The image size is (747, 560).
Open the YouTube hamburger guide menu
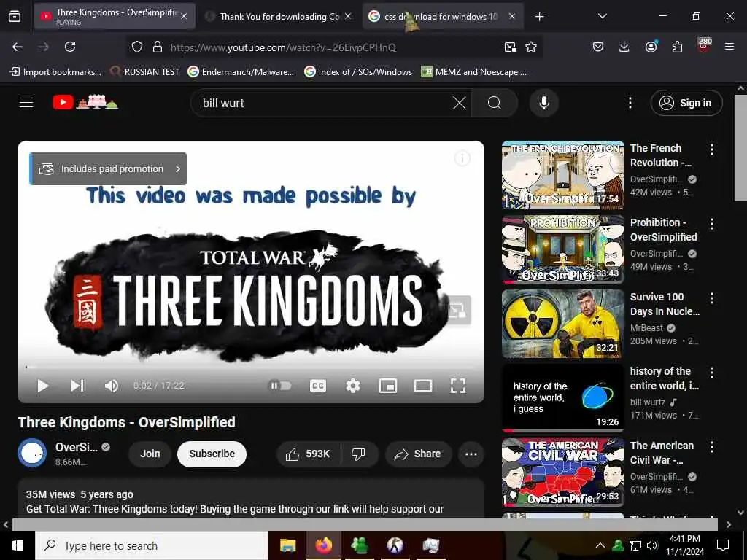tap(26, 103)
